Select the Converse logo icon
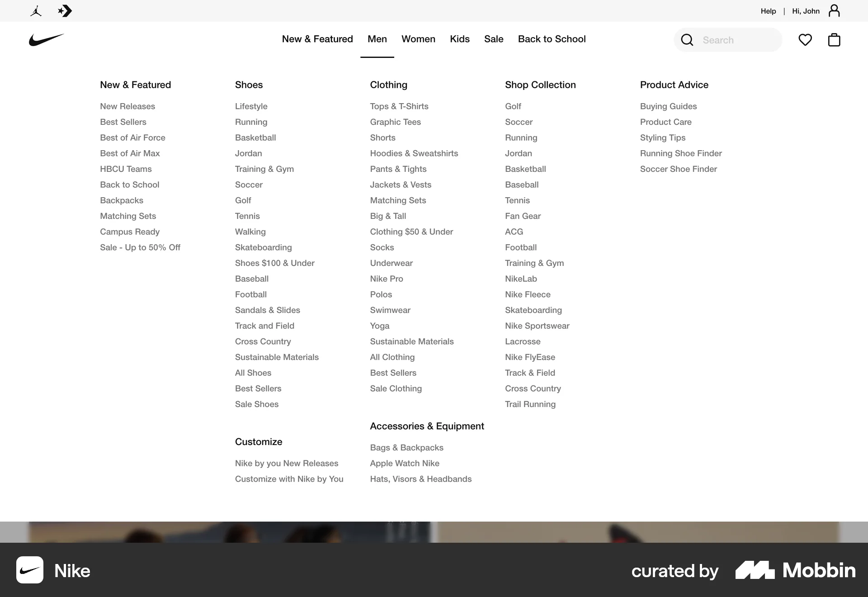Viewport: 868px width, 597px height. [x=65, y=10]
